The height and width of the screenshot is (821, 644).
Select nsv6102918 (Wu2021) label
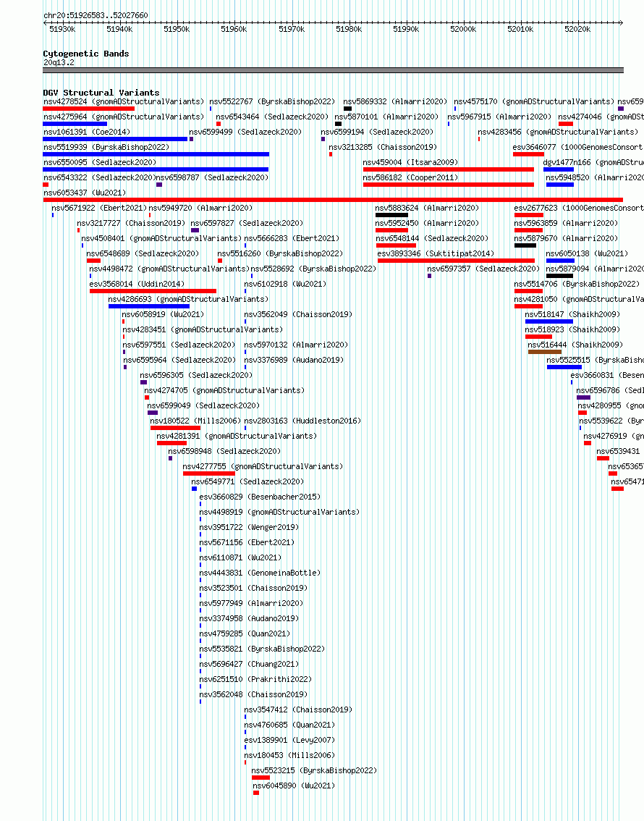point(285,284)
